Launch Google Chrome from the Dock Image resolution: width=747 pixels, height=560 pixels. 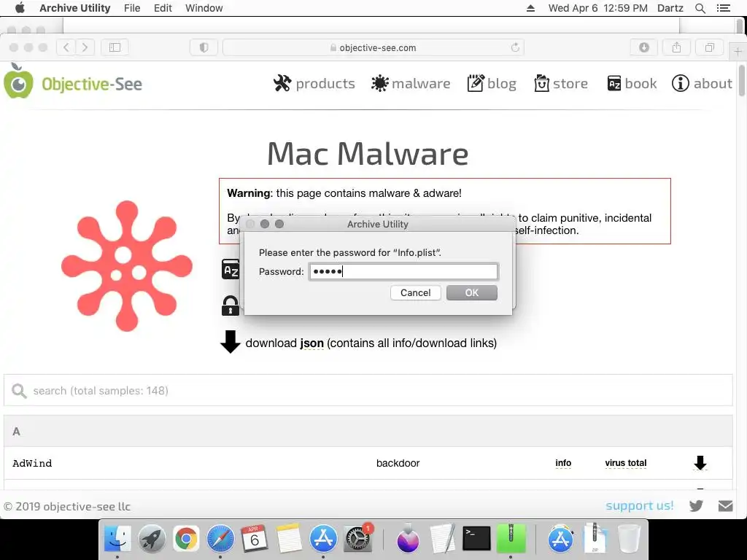(186, 539)
